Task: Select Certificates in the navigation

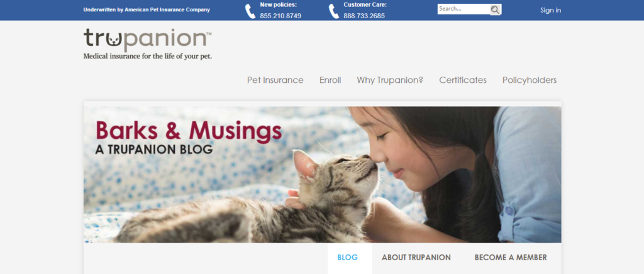Action: [463, 80]
